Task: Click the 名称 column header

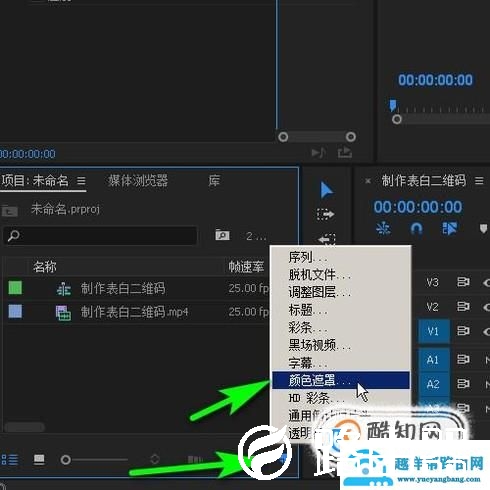Action: click(44, 267)
